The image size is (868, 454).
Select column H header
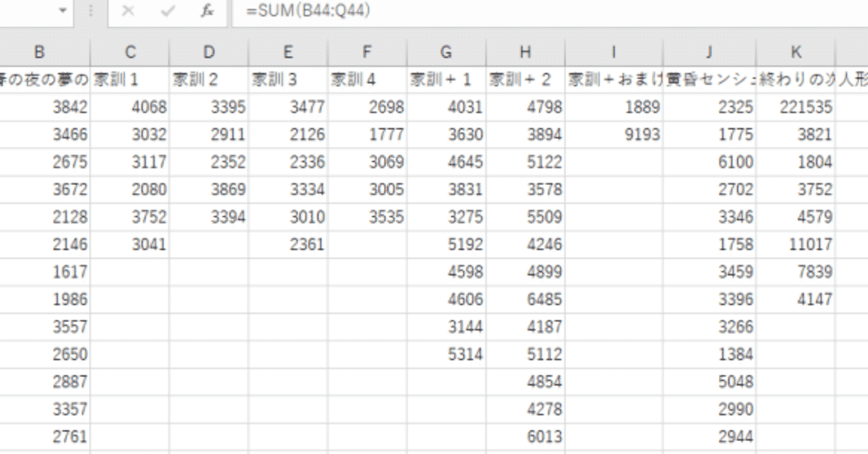525,52
